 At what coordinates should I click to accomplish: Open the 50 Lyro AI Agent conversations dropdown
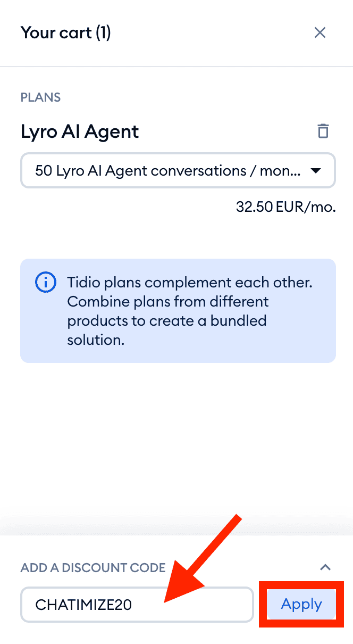point(168,171)
